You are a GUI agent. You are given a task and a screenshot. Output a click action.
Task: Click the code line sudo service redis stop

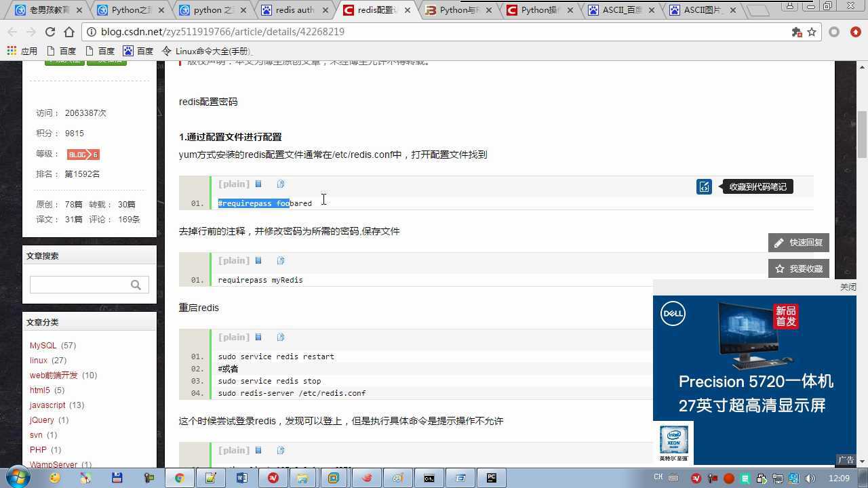pos(269,381)
